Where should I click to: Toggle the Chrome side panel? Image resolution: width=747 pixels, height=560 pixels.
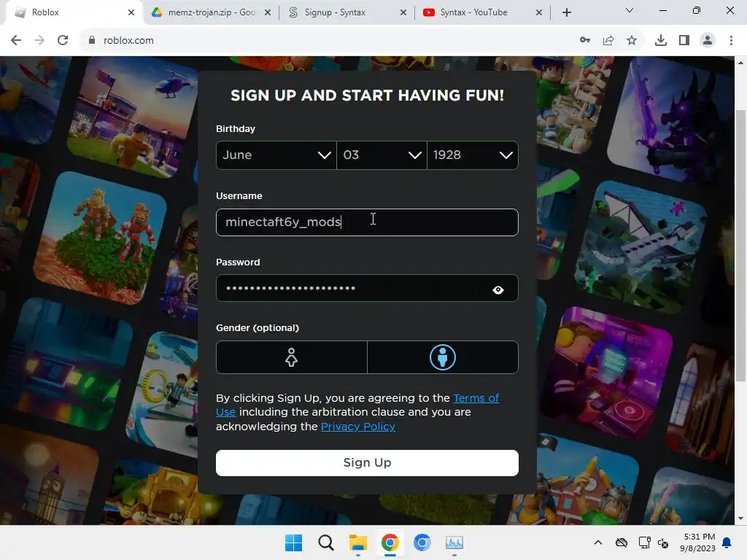[x=684, y=41]
